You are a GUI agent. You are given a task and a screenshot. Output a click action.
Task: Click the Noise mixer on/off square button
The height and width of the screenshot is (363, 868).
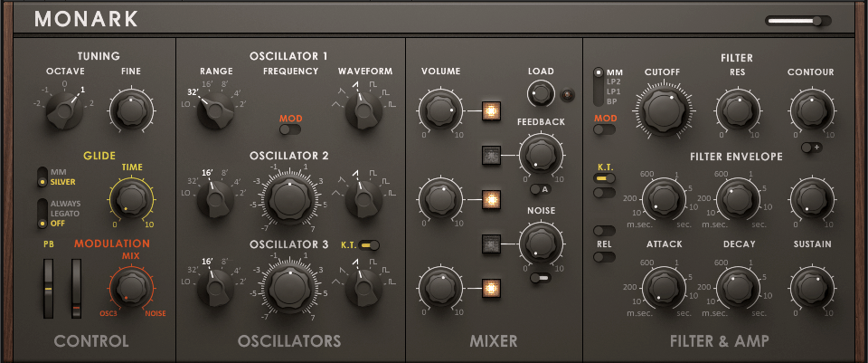coord(491,244)
